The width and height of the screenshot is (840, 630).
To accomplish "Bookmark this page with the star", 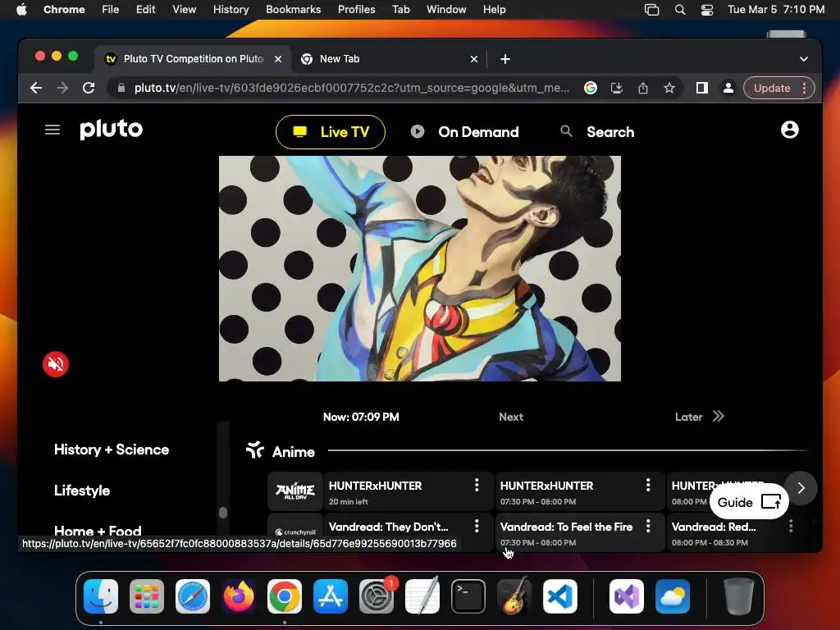I will pyautogui.click(x=669, y=88).
